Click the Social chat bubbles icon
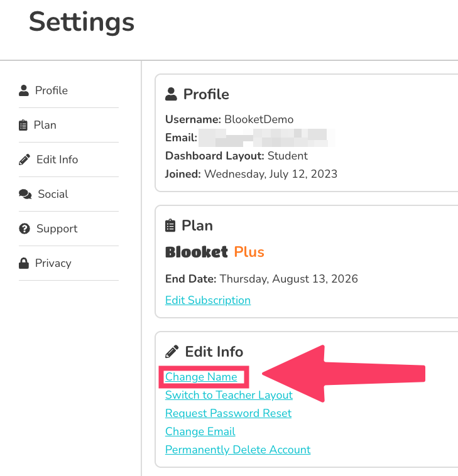 coord(25,194)
